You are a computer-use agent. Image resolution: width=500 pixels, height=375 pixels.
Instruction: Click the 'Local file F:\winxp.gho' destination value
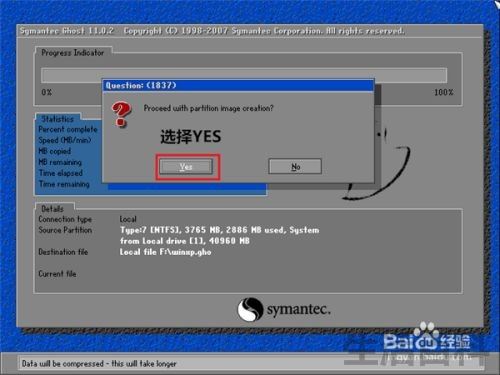[165, 252]
